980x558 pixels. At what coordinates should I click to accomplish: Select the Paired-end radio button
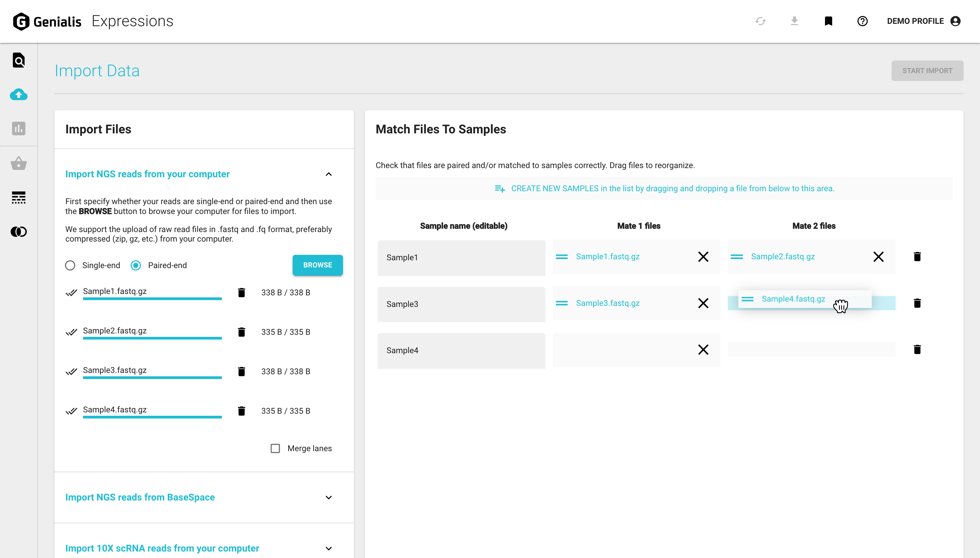tap(136, 266)
